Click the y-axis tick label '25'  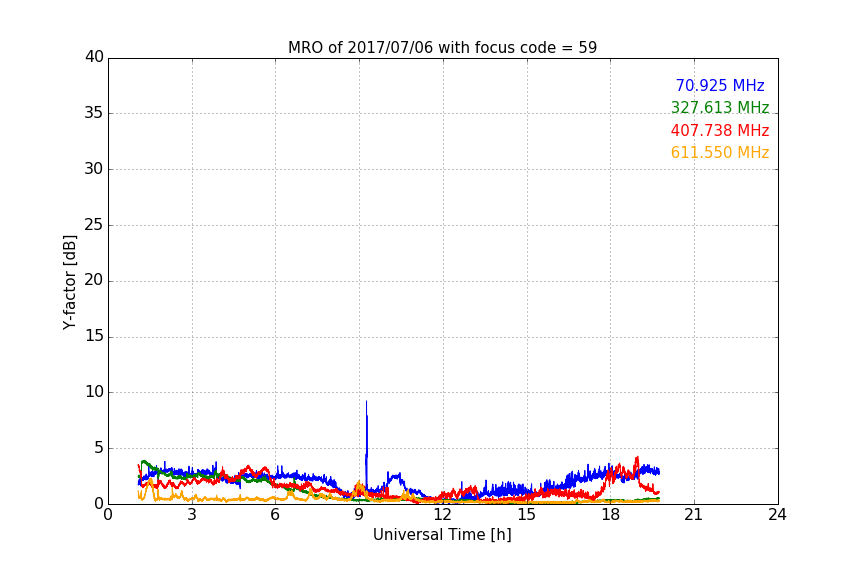pos(94,225)
